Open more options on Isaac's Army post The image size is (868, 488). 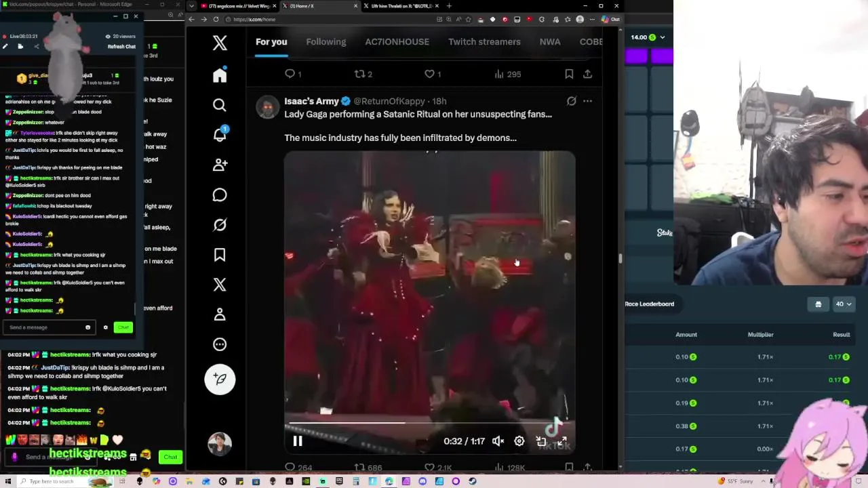pos(587,101)
